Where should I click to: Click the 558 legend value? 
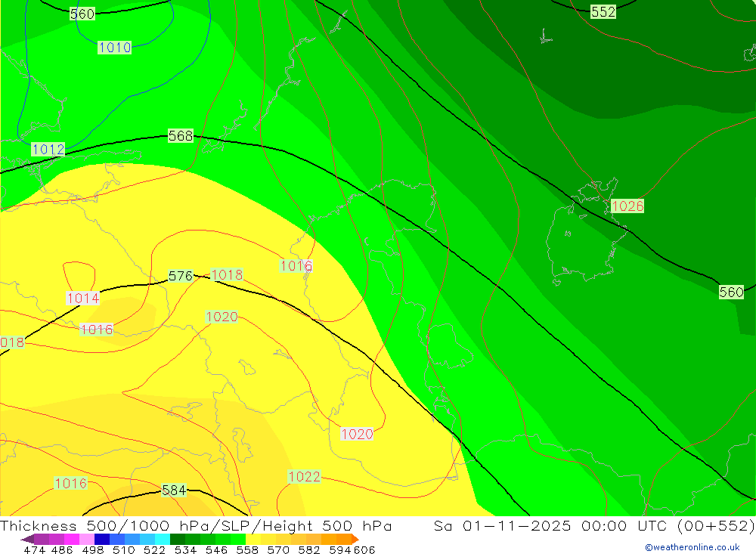[247, 549]
